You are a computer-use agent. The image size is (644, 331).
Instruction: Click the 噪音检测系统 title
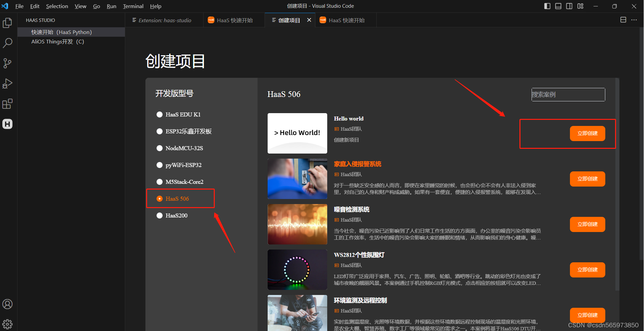pyautogui.click(x=351, y=209)
